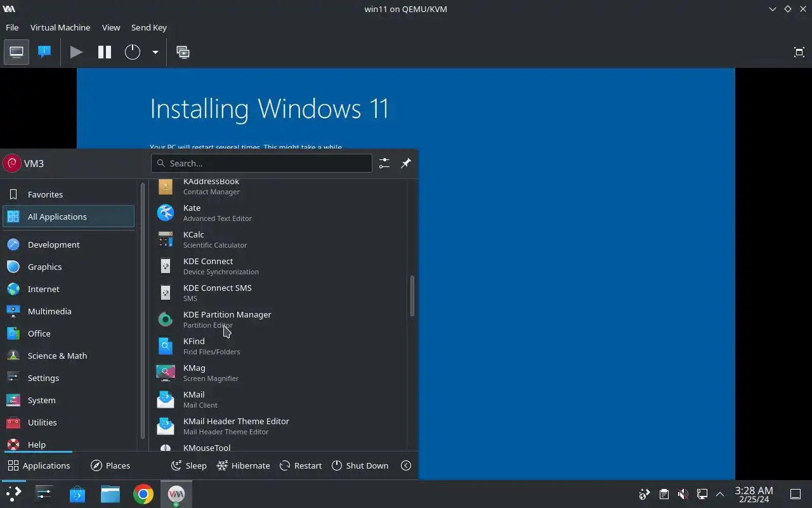Open Dolphin file manager from taskbar
Viewport: 812px width, 508px height.
click(110, 494)
